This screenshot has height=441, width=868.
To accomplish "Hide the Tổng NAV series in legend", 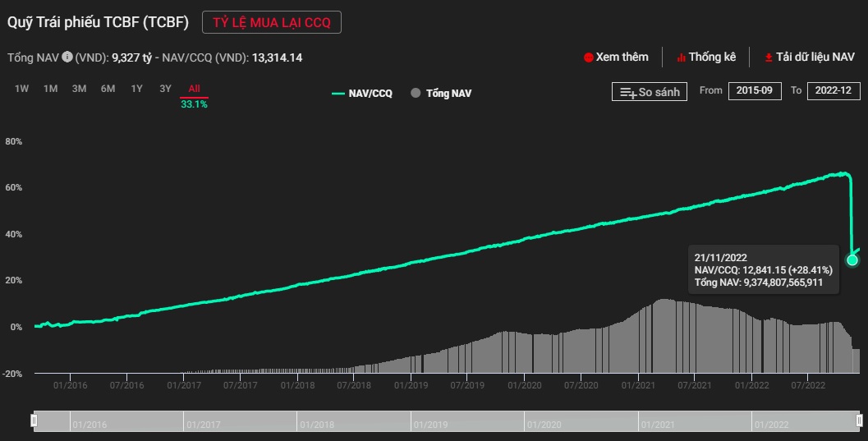I will point(441,94).
